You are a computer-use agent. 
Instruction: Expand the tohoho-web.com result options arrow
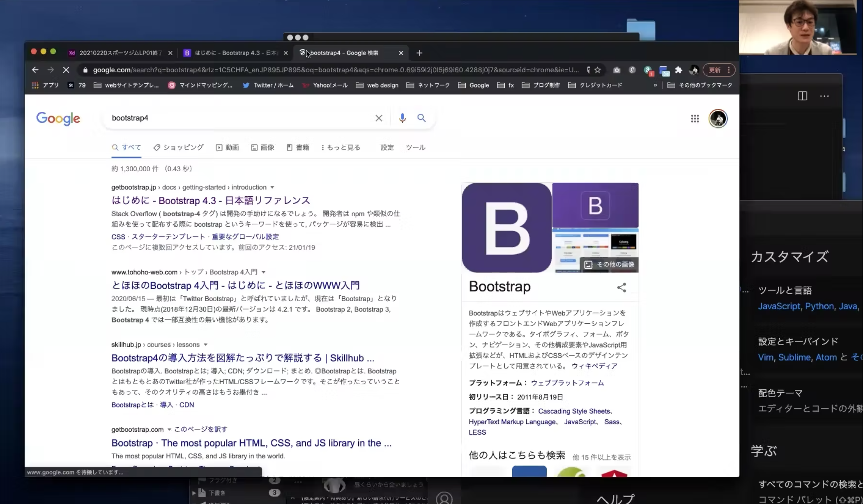[263, 272]
